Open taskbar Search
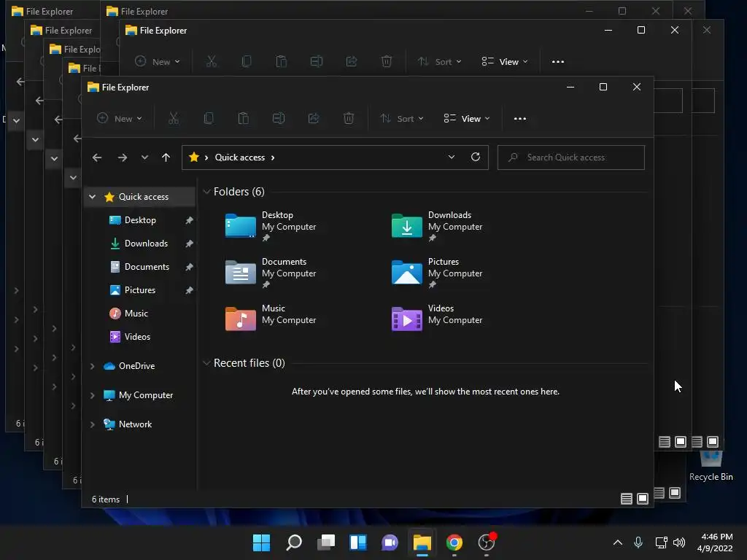 pyautogui.click(x=293, y=542)
